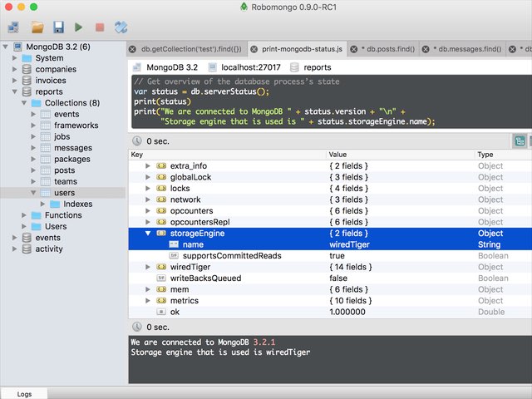Collapse the users collection arrow
Image resolution: width=532 pixels, height=399 pixels.
pos(33,193)
